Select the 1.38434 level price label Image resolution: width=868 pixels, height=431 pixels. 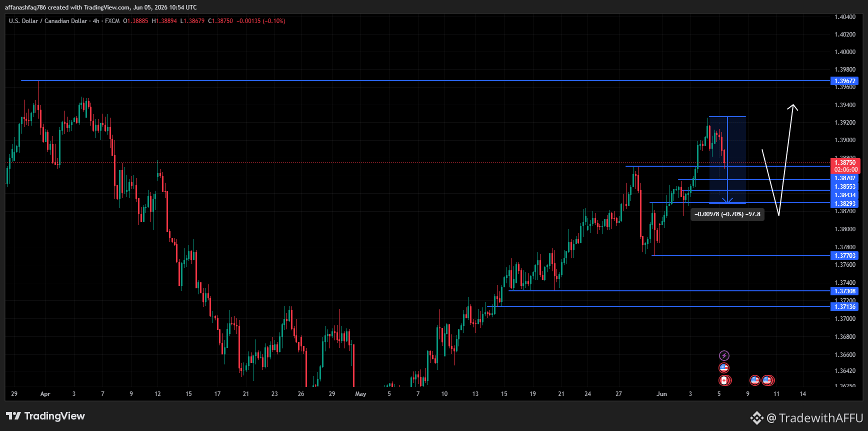click(x=844, y=195)
